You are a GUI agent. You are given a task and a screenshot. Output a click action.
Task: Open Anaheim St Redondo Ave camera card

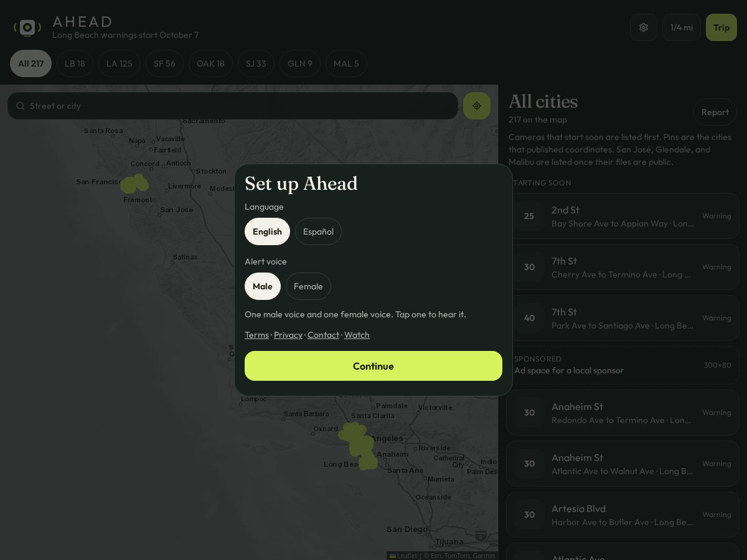click(x=622, y=413)
